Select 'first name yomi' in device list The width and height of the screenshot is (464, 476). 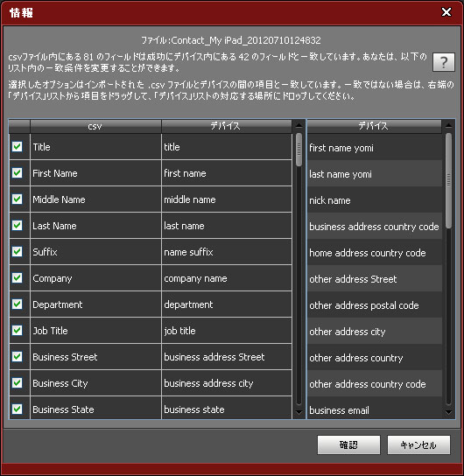375,148
